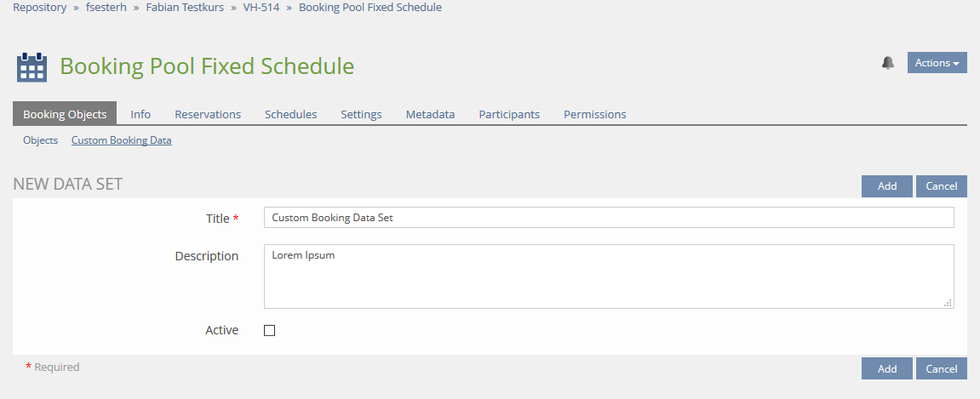Focus the Description text area
The image size is (980, 399).
609,276
